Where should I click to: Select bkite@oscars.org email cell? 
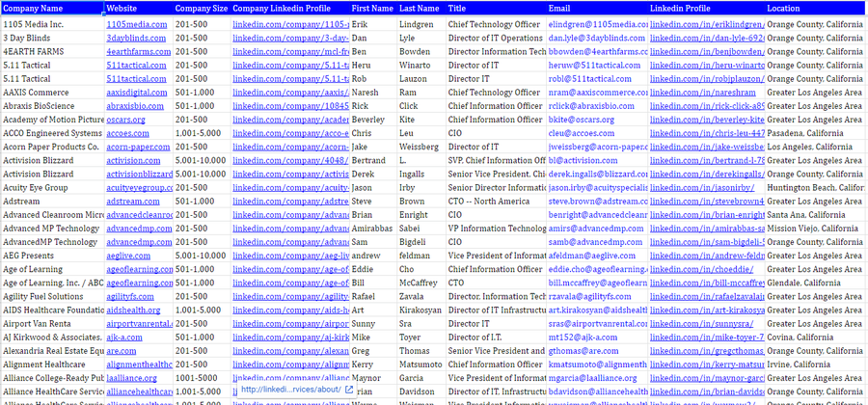(x=597, y=120)
